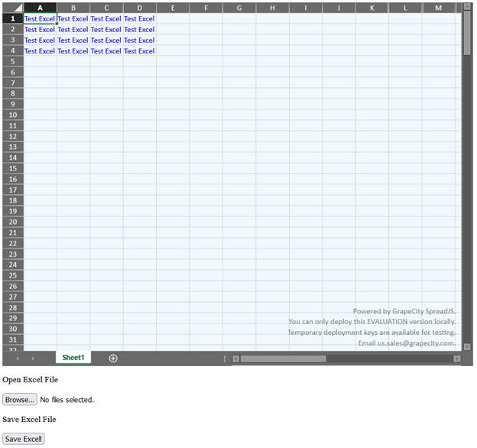Screen dimensions: 477x448
Task: Select column G header
Action: click(x=239, y=8)
